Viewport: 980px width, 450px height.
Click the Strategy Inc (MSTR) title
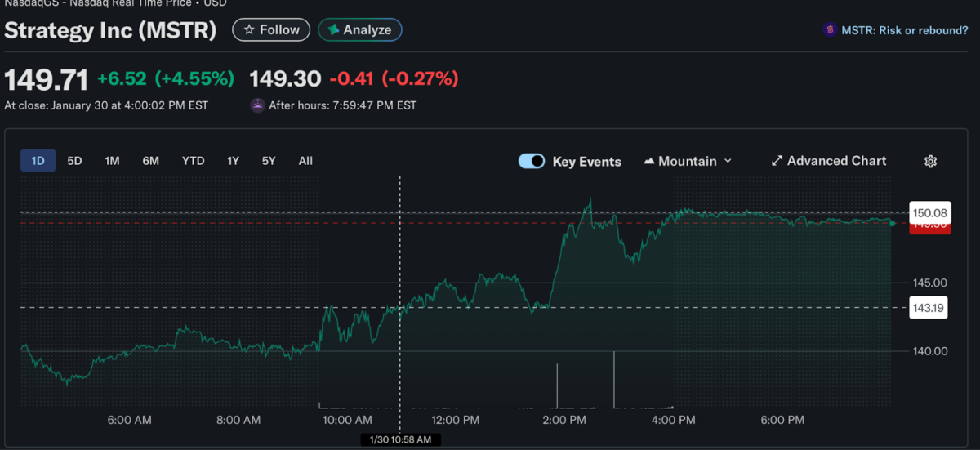point(110,31)
